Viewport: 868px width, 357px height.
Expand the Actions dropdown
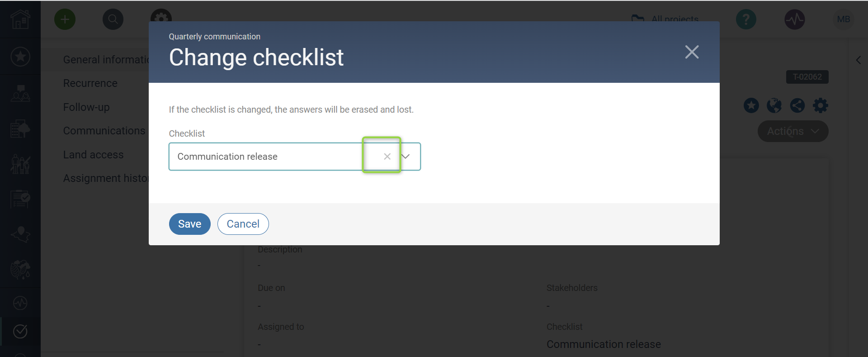click(793, 131)
